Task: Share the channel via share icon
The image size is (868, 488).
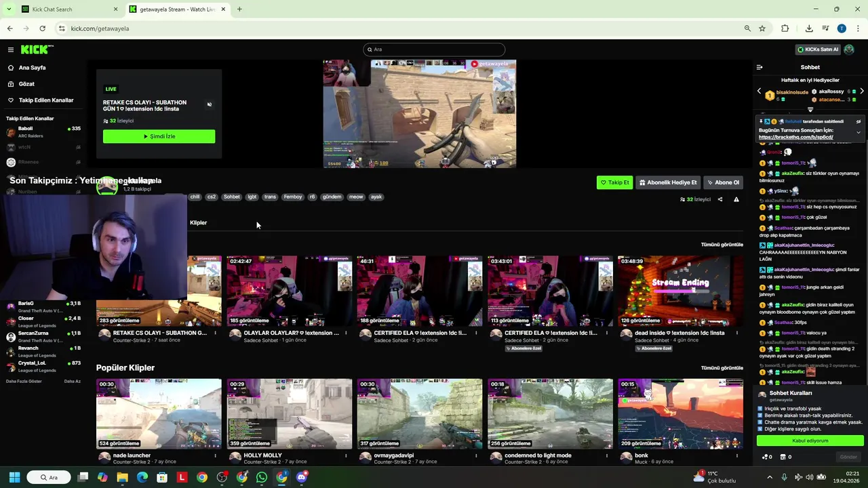Action: (720, 200)
